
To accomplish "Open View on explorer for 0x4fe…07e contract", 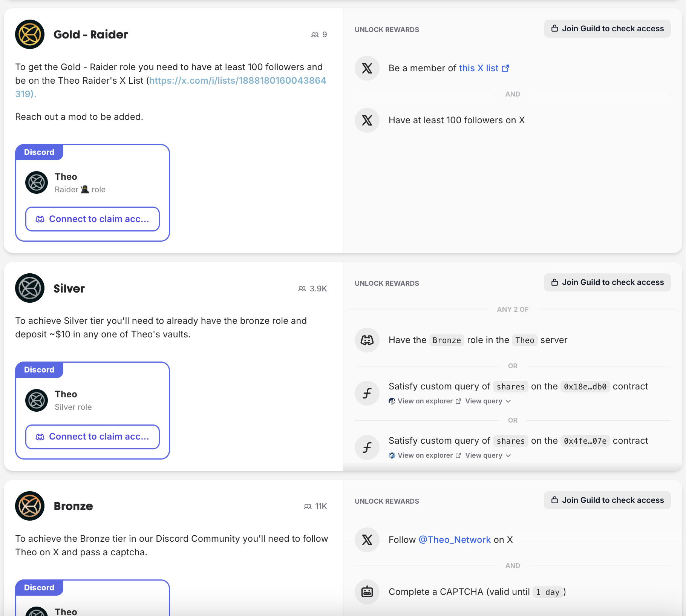I will [425, 455].
